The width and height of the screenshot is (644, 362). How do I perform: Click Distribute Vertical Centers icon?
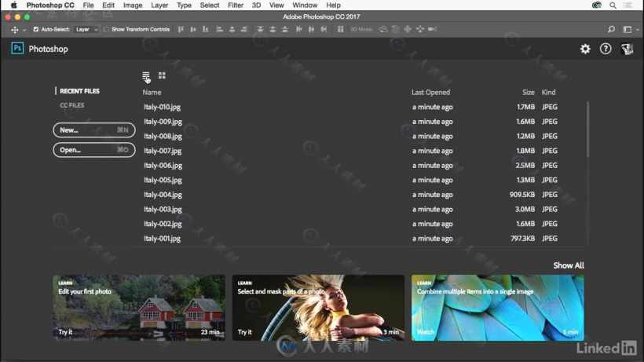(x=273, y=29)
